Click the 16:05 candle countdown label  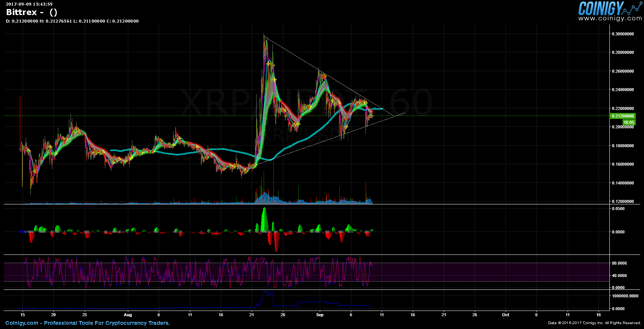(x=629, y=122)
